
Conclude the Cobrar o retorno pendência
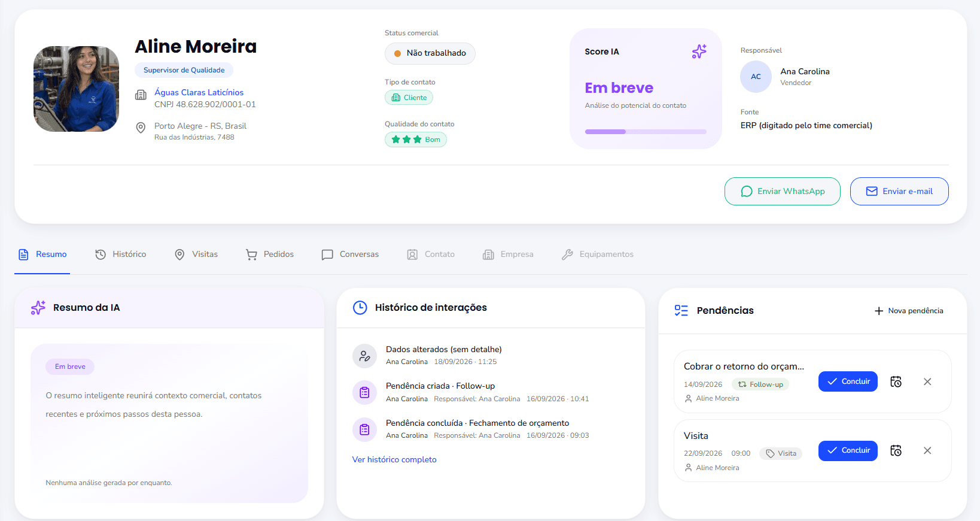pyautogui.click(x=848, y=381)
